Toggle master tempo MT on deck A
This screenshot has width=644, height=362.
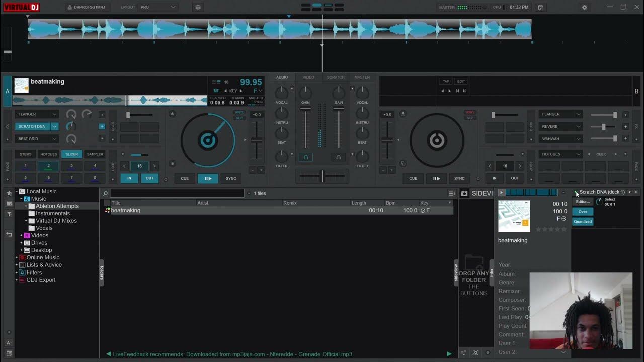pos(216,91)
